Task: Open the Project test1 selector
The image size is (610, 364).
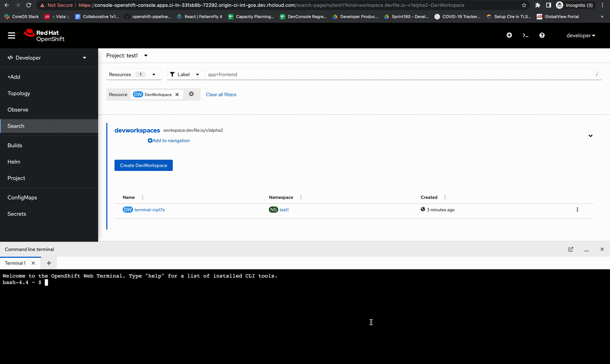Action: [x=127, y=56]
